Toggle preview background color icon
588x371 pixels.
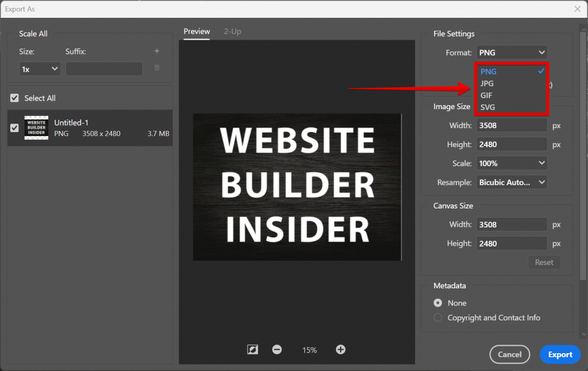[x=252, y=349]
